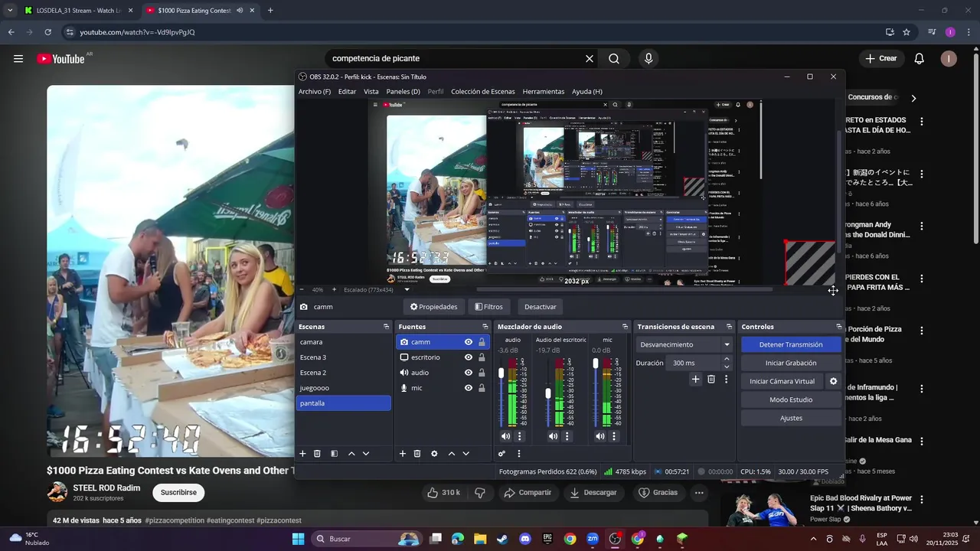980x551 pixels.
Task: Open transition properties three-dot menu
Action: point(726,379)
